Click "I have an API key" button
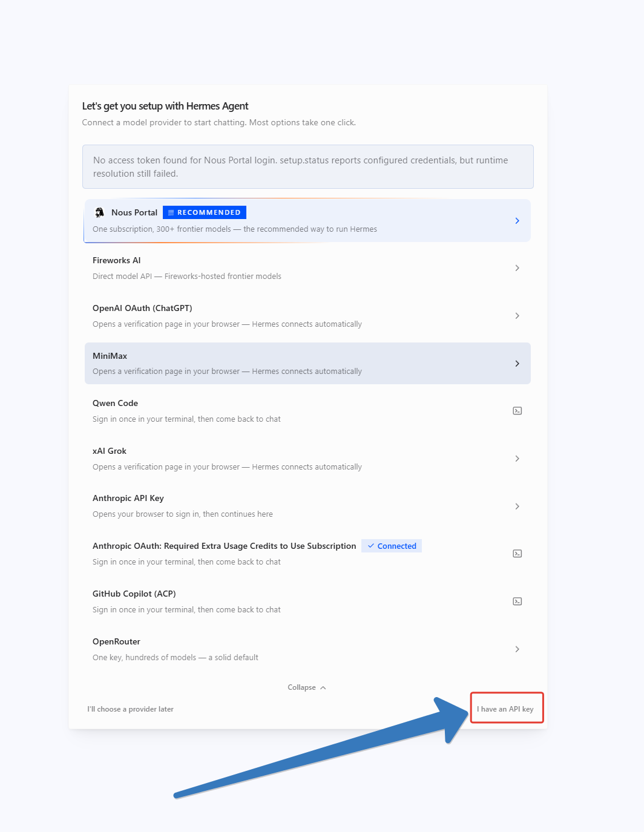 pyautogui.click(x=505, y=709)
